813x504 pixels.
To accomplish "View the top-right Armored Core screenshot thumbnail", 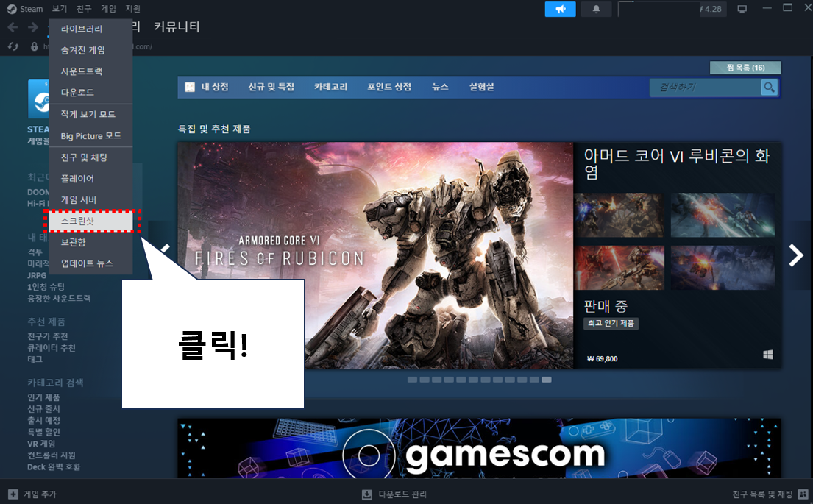I will coord(723,215).
